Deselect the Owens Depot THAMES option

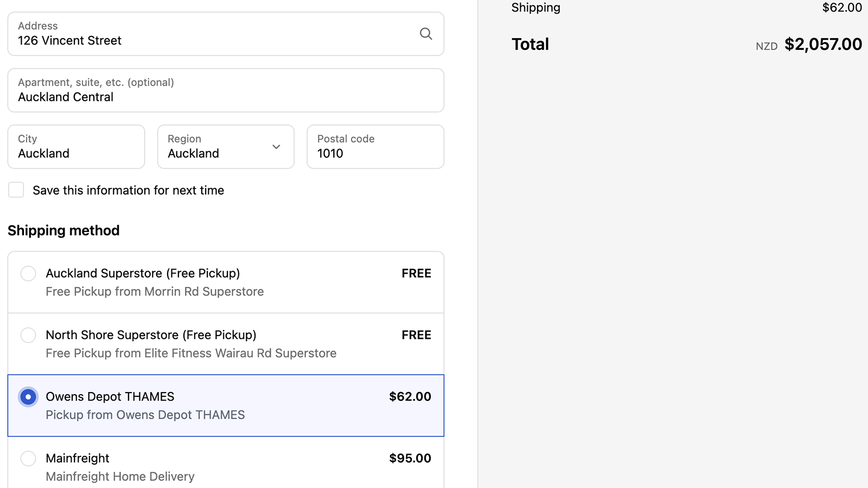[x=28, y=396]
